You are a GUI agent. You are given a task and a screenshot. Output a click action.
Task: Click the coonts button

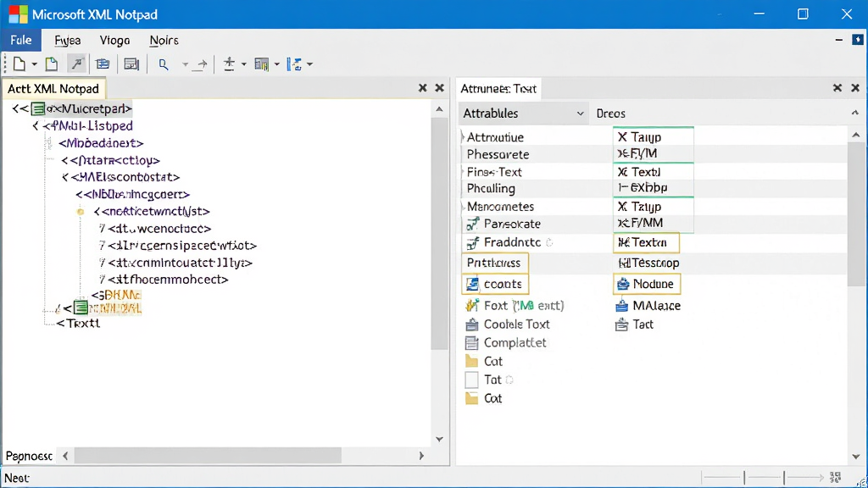[x=495, y=284]
